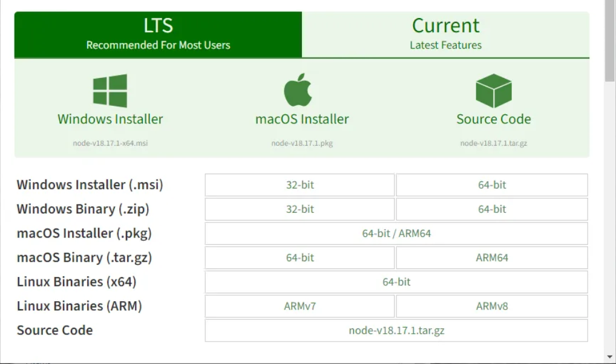Click the Source Code cube icon

click(493, 91)
